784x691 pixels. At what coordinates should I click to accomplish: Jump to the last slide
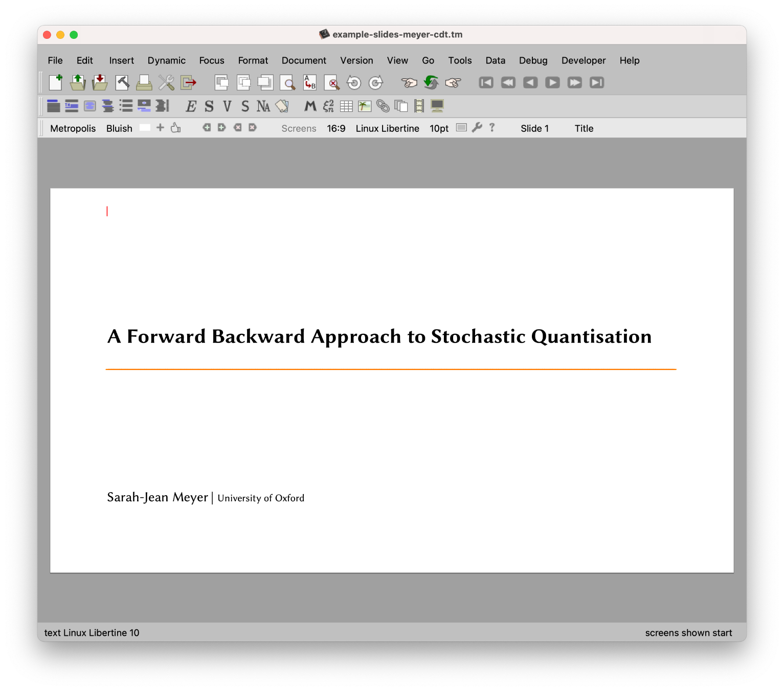[597, 82]
